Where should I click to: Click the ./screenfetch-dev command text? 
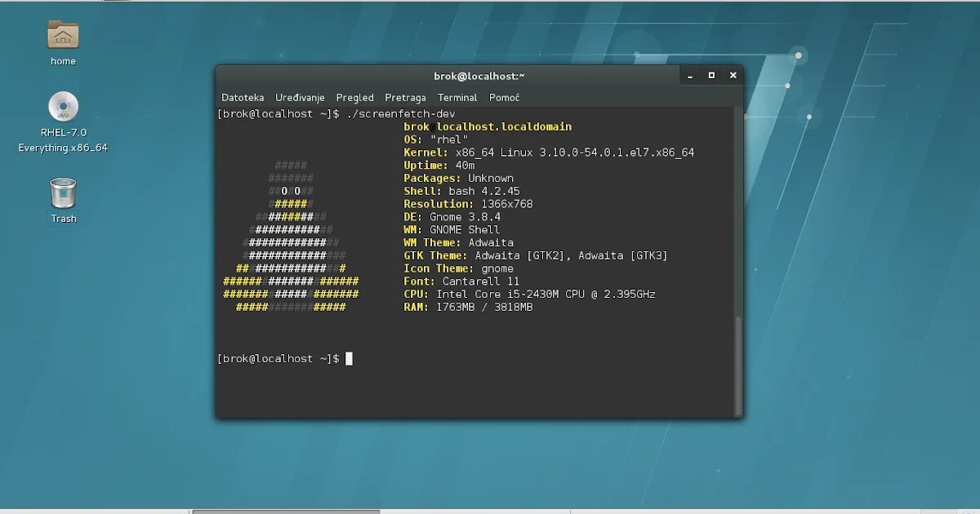tap(400, 113)
